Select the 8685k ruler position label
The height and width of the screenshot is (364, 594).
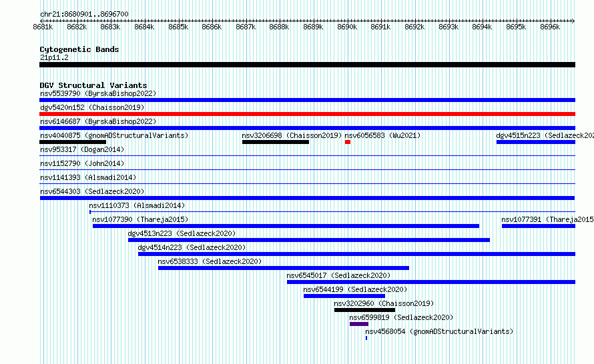pyautogui.click(x=178, y=27)
